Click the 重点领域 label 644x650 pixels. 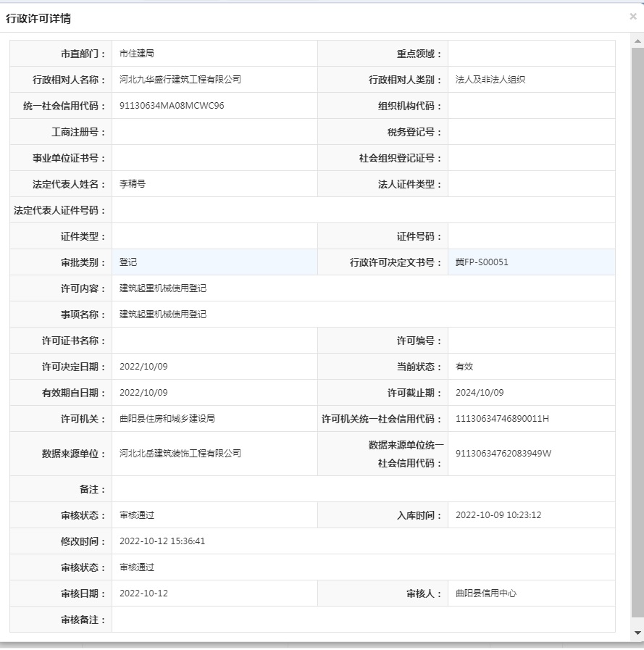point(419,54)
